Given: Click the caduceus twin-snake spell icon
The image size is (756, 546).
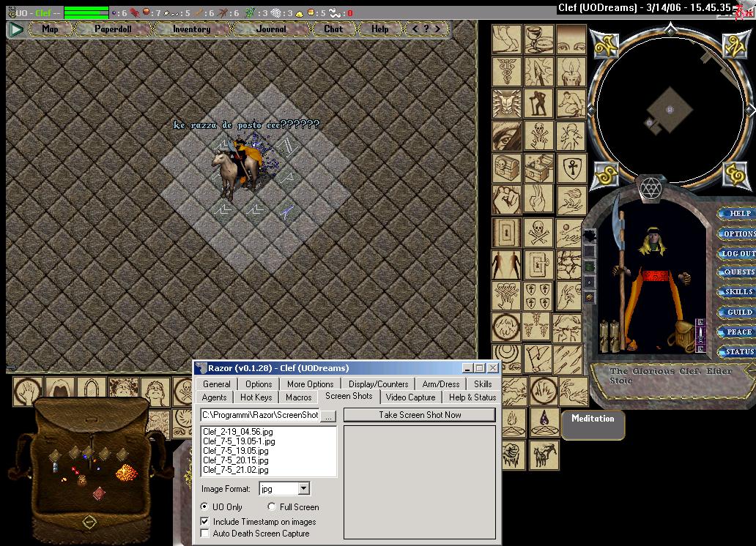Looking at the screenshot, I should pyautogui.click(x=506, y=71).
